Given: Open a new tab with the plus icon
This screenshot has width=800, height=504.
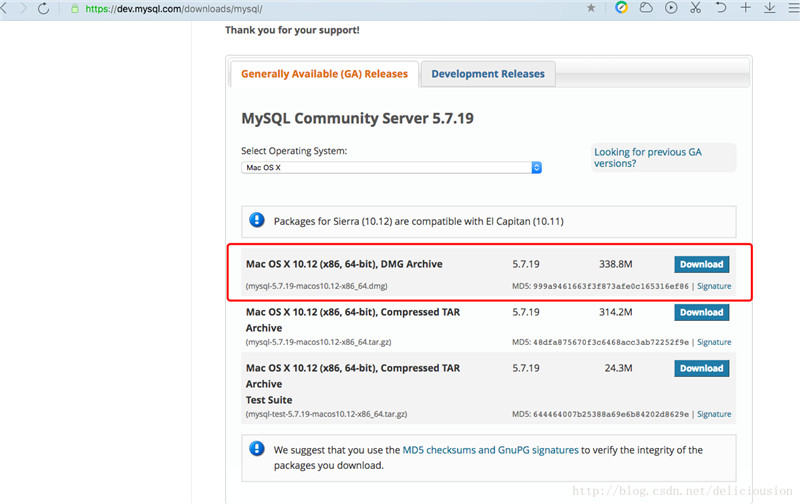Looking at the screenshot, I should pos(745,8).
